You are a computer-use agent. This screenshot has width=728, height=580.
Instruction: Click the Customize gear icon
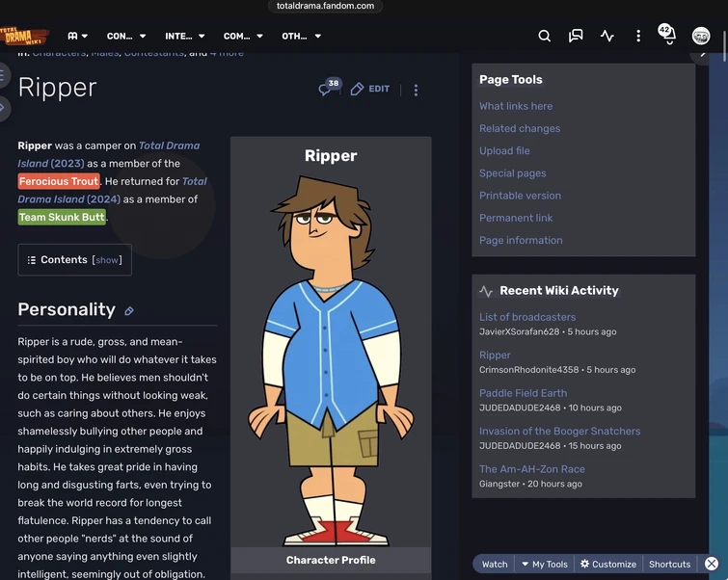(x=584, y=564)
